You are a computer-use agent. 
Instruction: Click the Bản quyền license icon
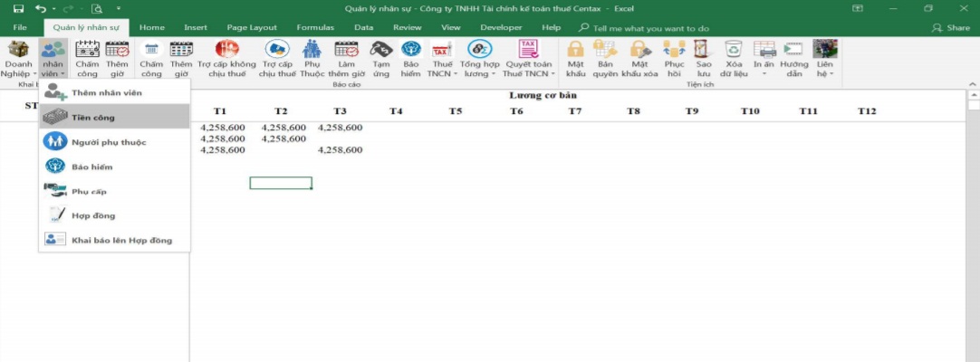(x=605, y=51)
